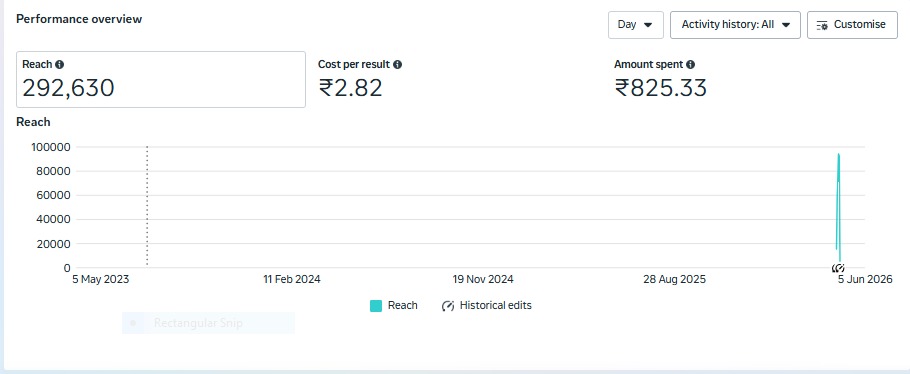Image resolution: width=910 pixels, height=374 pixels.
Task: Click the Amount spent info icon
Action: pyautogui.click(x=690, y=64)
